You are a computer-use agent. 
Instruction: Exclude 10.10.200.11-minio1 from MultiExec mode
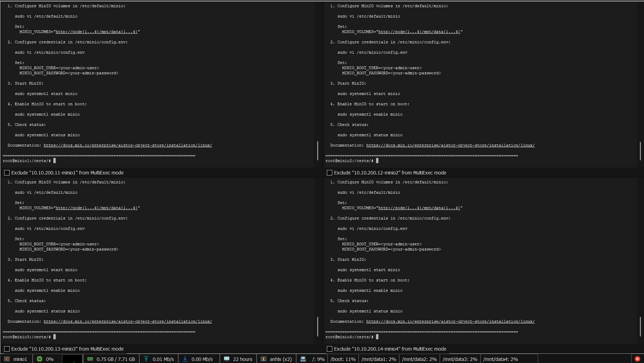(x=7, y=173)
